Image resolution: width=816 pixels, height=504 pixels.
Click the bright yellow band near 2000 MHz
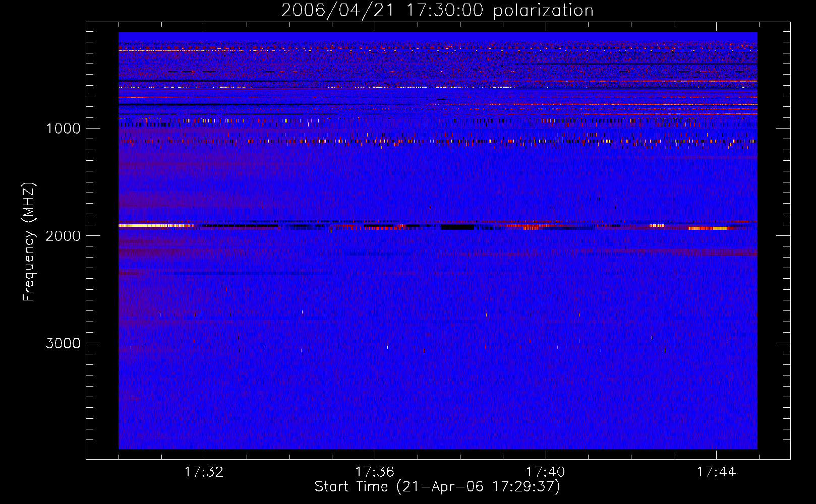[x=155, y=226]
